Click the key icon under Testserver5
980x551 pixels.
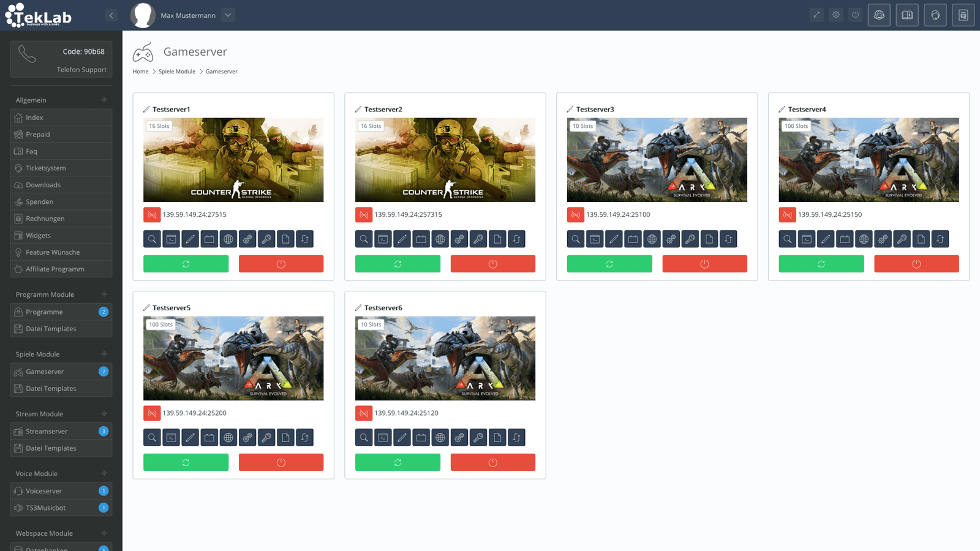(266, 438)
